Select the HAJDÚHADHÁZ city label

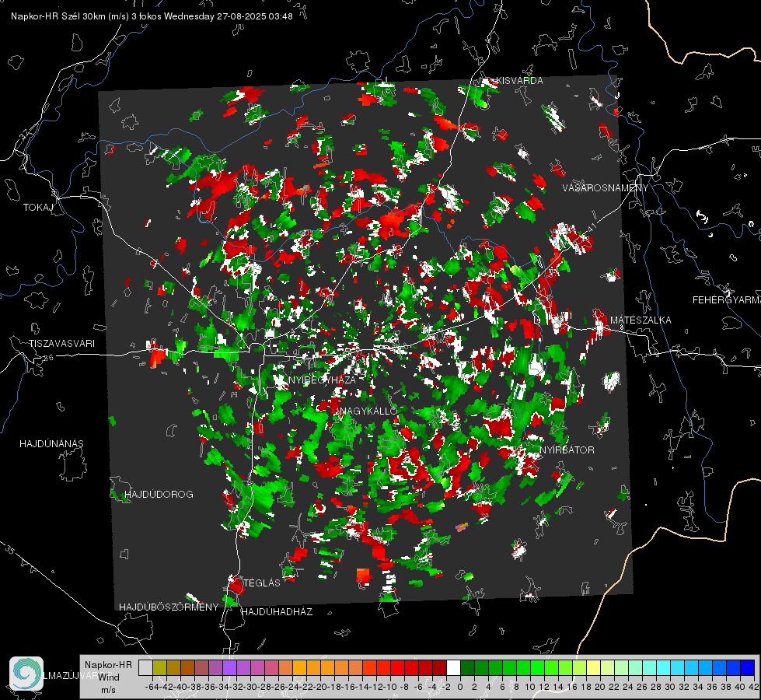pyautogui.click(x=277, y=612)
